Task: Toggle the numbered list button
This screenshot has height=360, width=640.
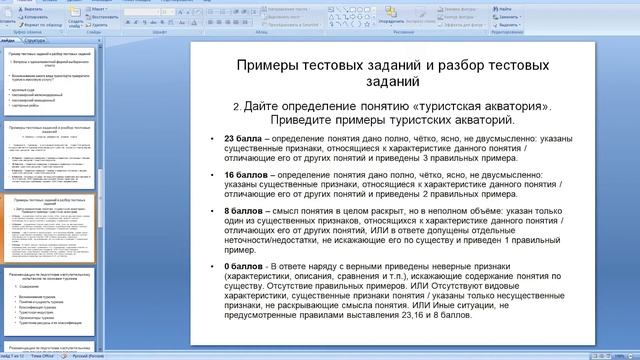Action: coord(223,12)
